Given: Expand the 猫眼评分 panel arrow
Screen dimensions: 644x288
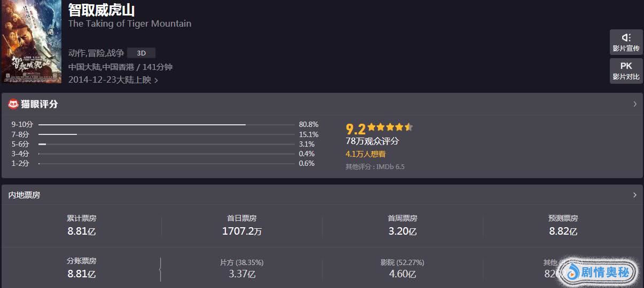Looking at the screenshot, I should click(x=634, y=104).
